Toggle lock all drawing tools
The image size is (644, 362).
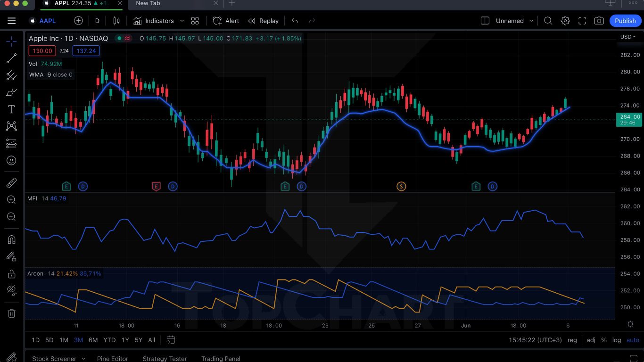pyautogui.click(x=11, y=273)
